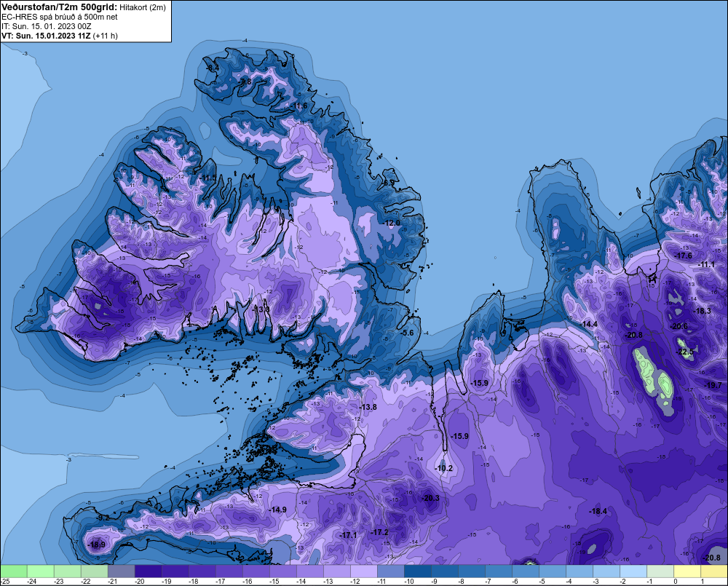Click the -20.3 temperature reading
The image size is (728, 586).
point(430,498)
